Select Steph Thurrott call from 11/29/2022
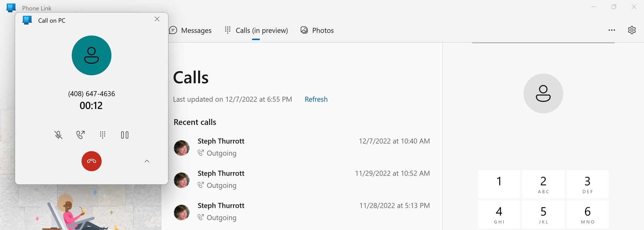 coord(302,179)
